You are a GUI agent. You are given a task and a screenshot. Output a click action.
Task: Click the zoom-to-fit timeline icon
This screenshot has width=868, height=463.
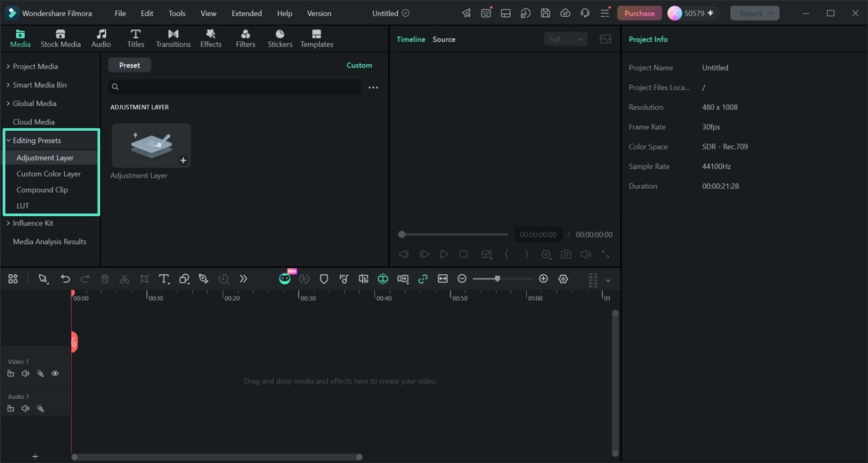(443, 279)
